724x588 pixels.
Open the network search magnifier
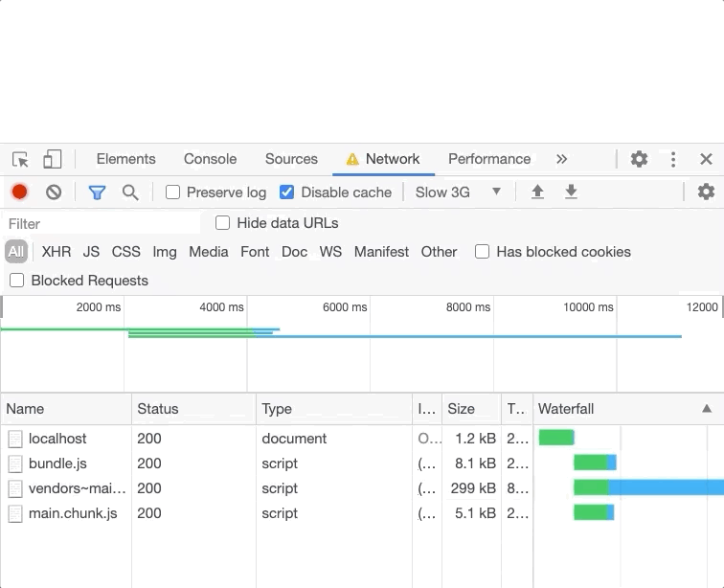point(130,192)
